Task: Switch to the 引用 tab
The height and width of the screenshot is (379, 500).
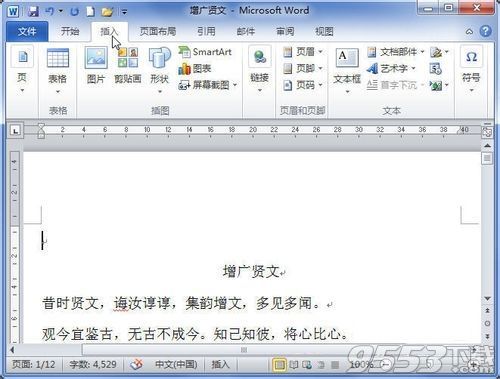Action: click(x=206, y=32)
